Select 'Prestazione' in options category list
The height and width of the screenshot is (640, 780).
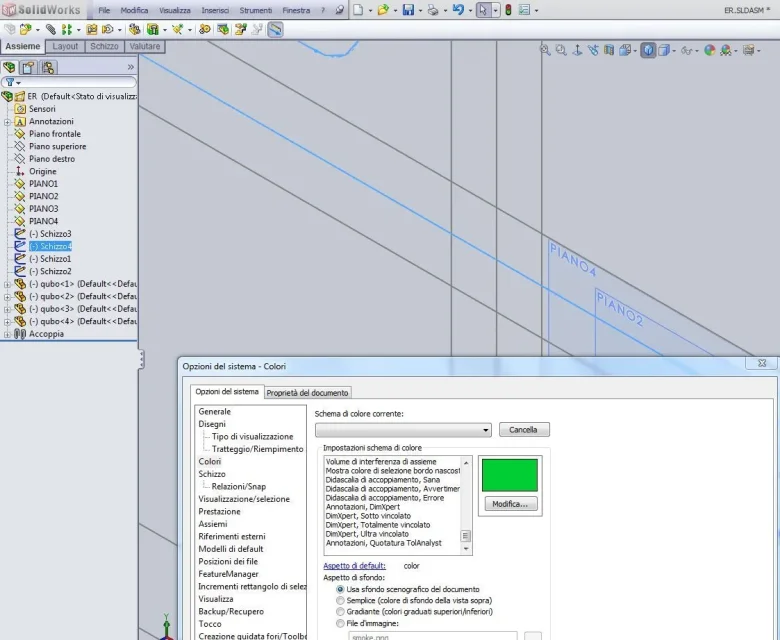[x=219, y=512]
